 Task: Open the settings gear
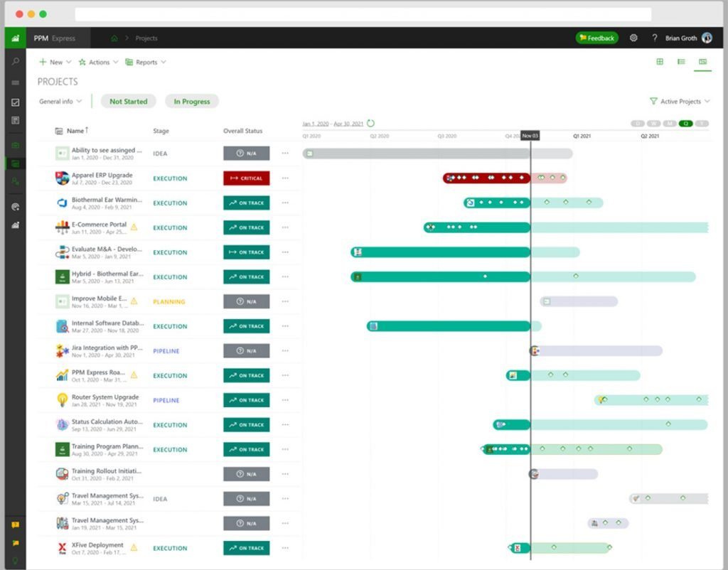[633, 38]
